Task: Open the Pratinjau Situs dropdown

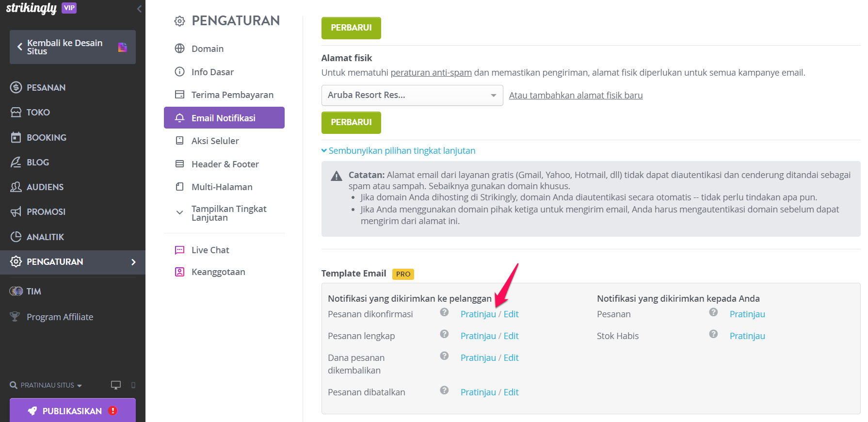Action: 46,385
